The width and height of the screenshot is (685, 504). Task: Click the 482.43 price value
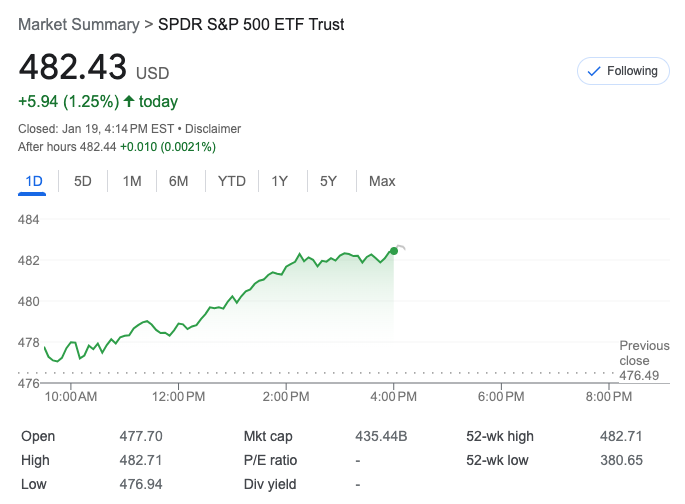coord(73,67)
